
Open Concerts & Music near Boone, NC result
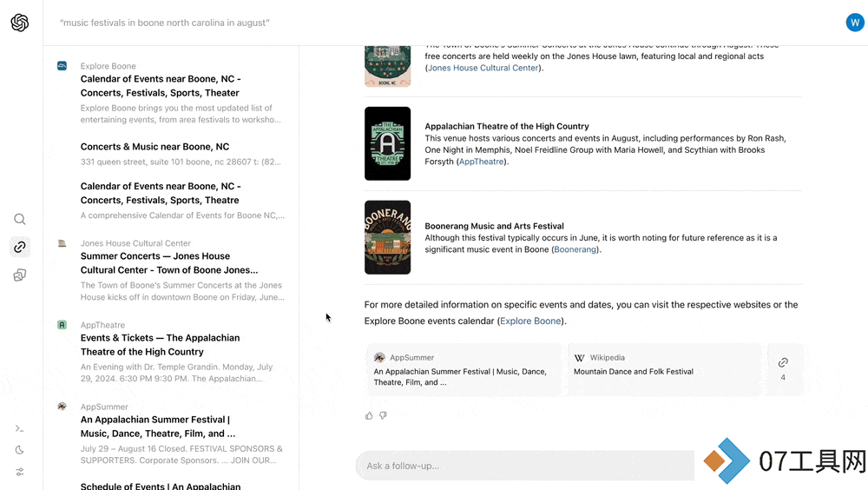tap(155, 147)
